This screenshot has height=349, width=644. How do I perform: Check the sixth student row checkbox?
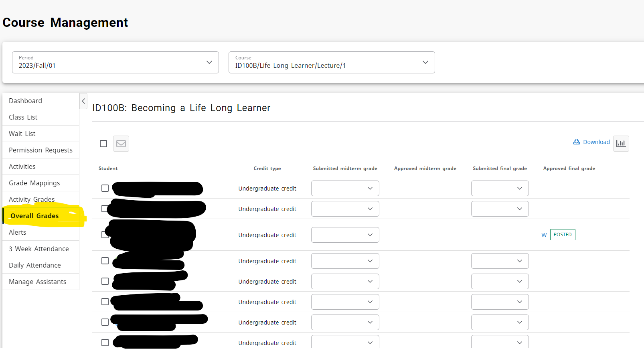click(105, 302)
